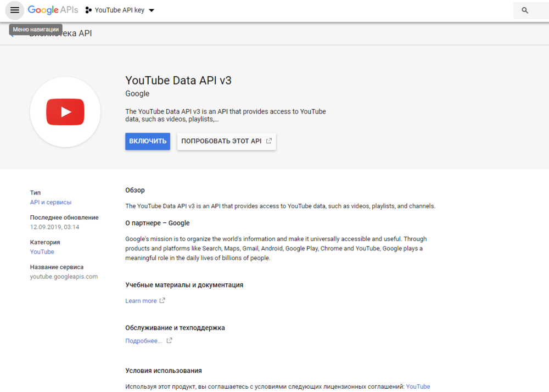This screenshot has height=392, width=549.
Task: Expand the YouTube API key project dropdown
Action: [152, 10]
